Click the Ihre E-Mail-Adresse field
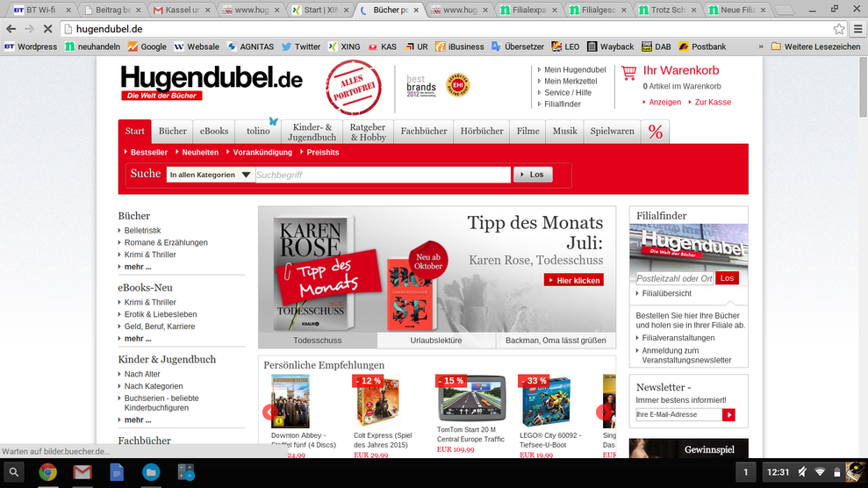The image size is (868, 488). 678,414
